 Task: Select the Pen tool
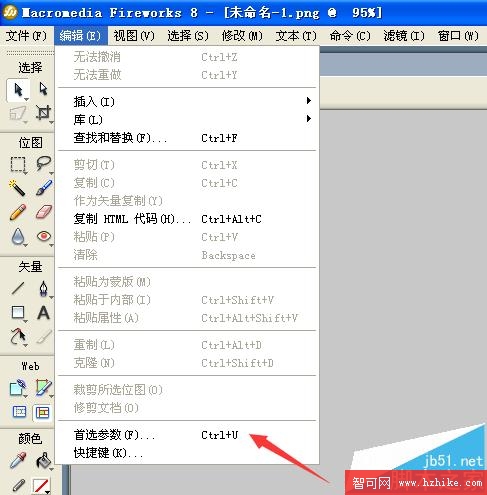tap(43, 289)
